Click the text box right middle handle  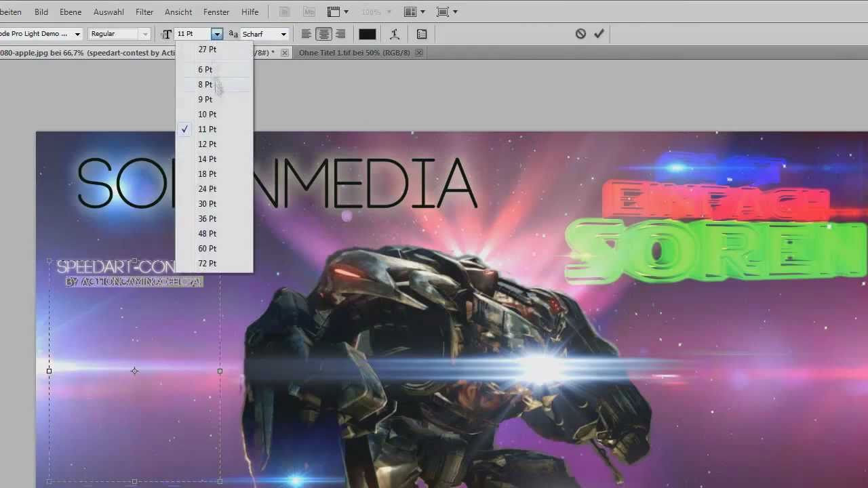(220, 371)
